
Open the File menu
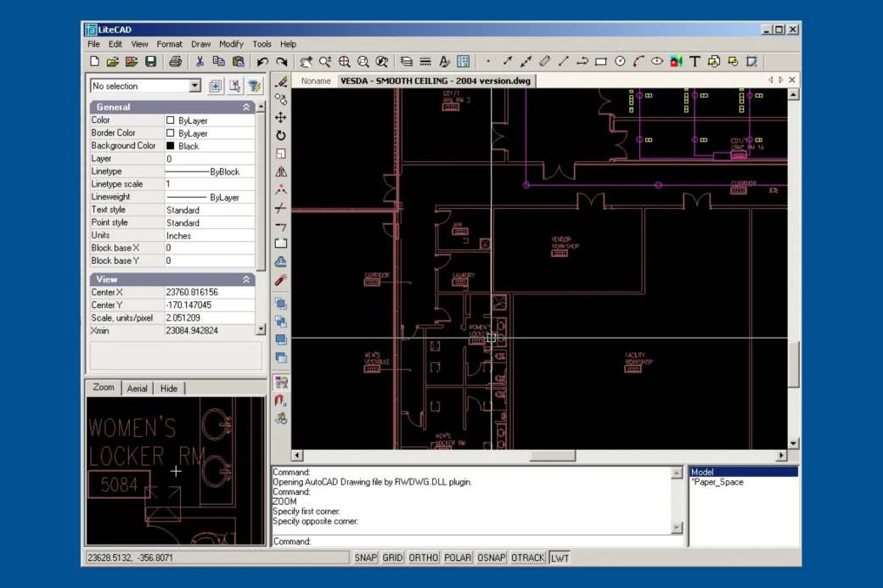point(93,44)
